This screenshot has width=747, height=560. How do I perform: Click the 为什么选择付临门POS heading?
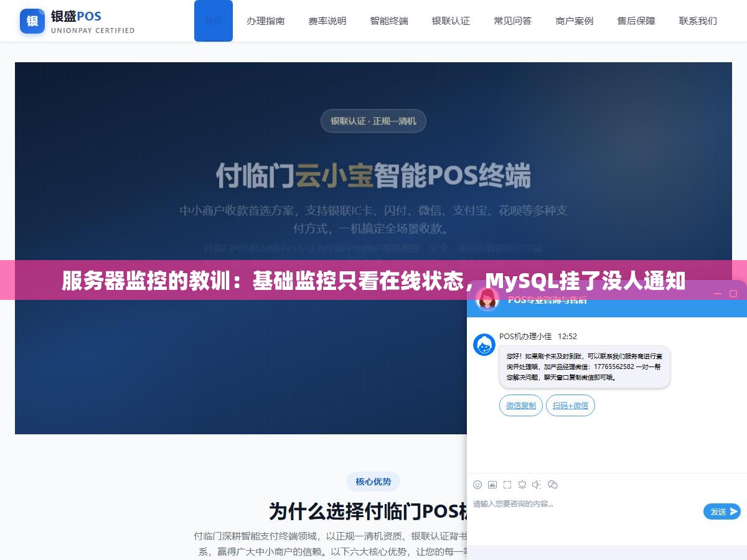pyautogui.click(x=369, y=511)
